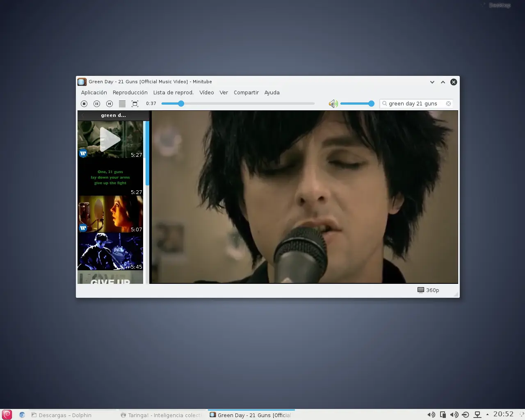Image resolution: width=525 pixels, height=420 pixels.
Task: Minimize the Minitube window
Action: [432, 82]
